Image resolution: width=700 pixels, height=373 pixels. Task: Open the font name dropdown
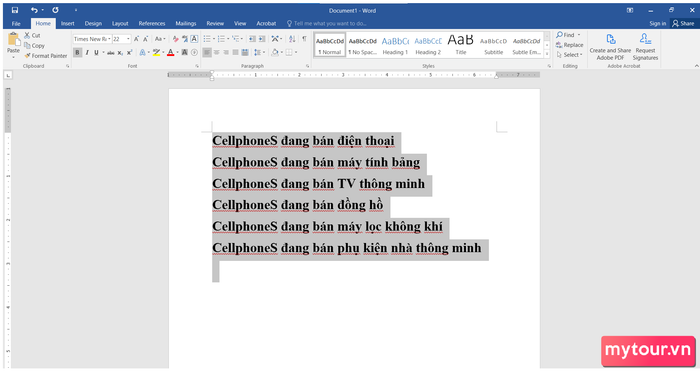pyautogui.click(x=109, y=39)
